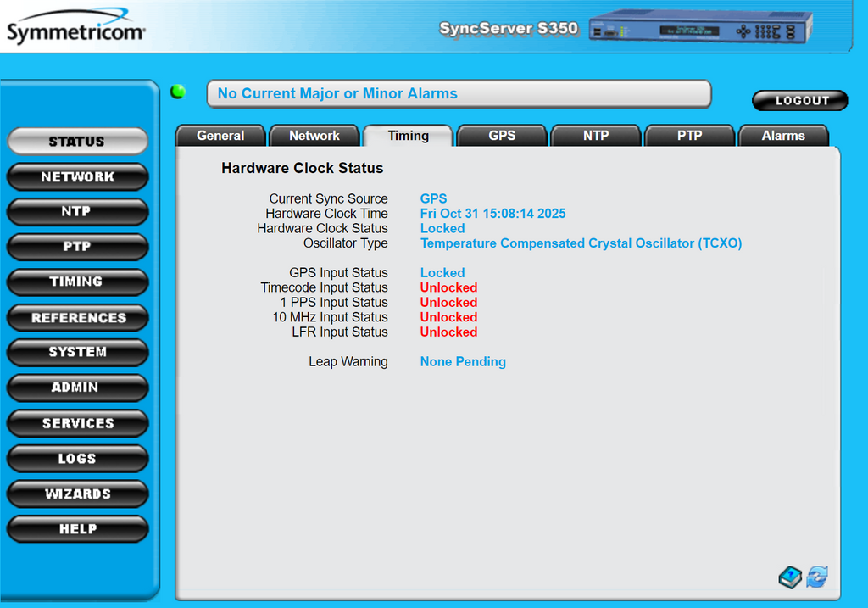Click the help book icon
This screenshot has height=608, width=868.
coord(790,577)
